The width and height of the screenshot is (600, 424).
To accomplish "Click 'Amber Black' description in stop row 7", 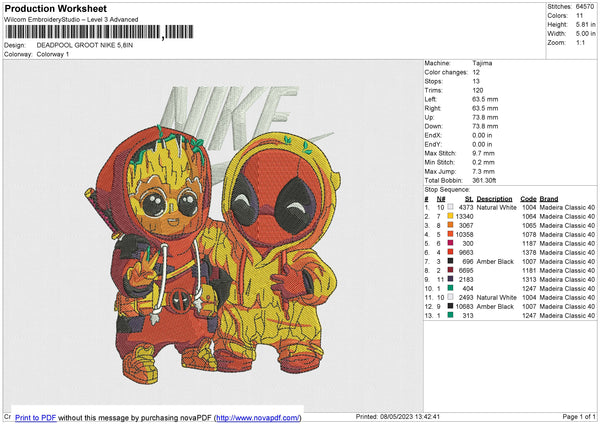I will [x=495, y=261].
